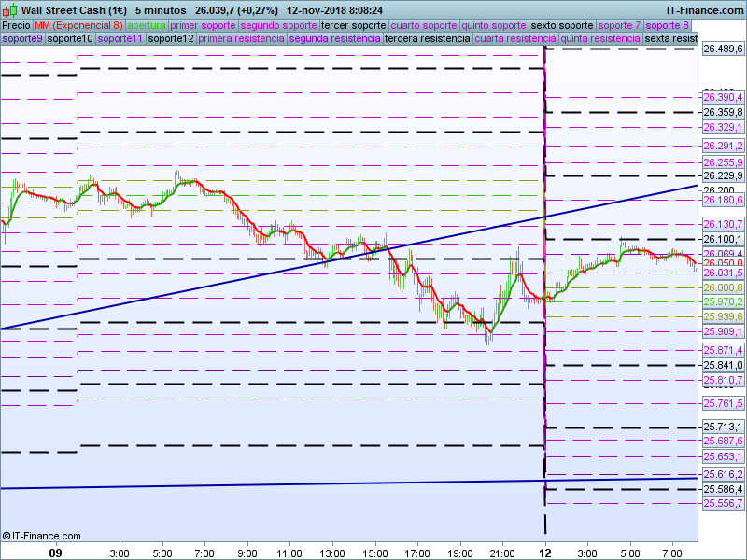747x560 pixels.
Task: Click the candlestick chart icon beside the title
Action: (9, 10)
